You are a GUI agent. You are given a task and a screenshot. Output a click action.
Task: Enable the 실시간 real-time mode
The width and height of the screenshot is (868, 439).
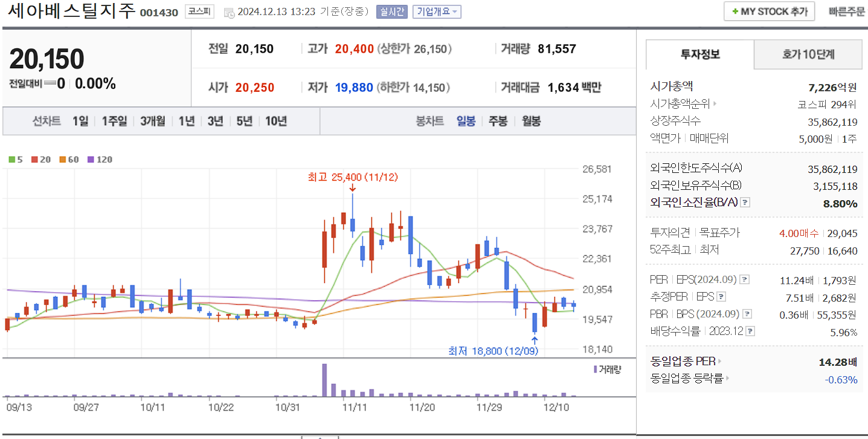391,12
